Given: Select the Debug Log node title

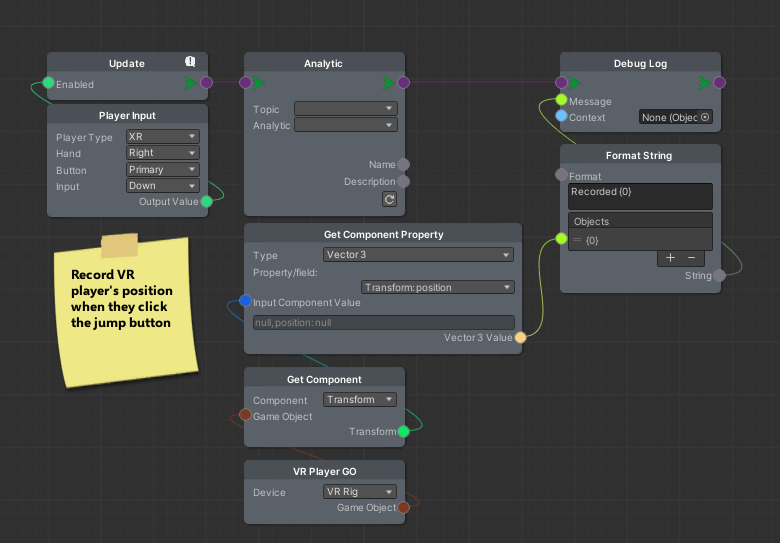Looking at the screenshot, I should [640, 64].
